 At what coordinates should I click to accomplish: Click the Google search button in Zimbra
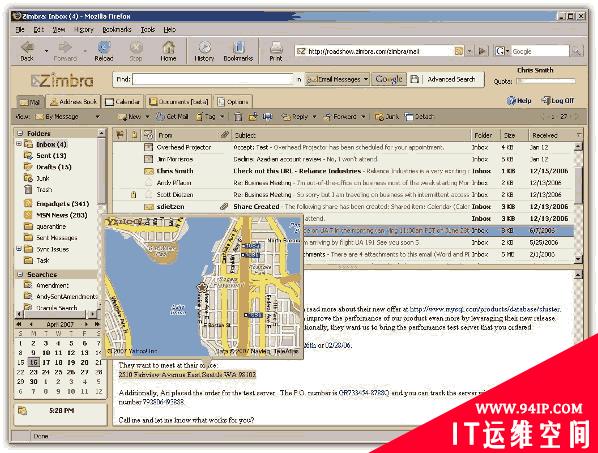click(389, 79)
